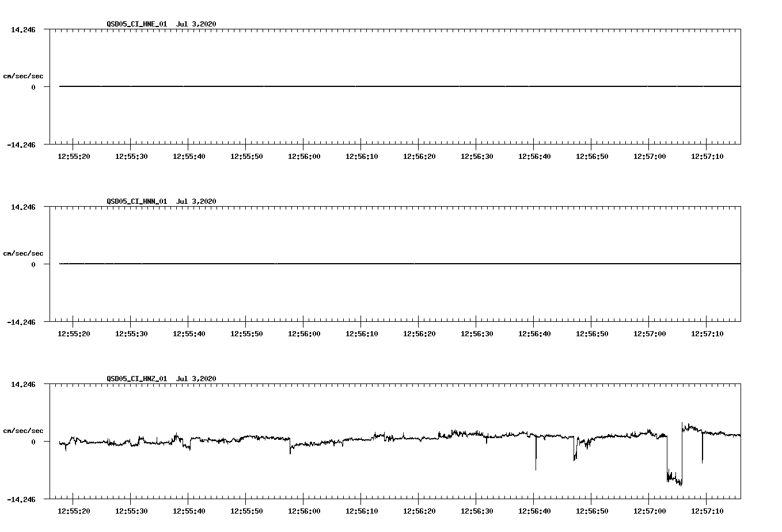Click the HNZ dip near 12:56:47

575,449
